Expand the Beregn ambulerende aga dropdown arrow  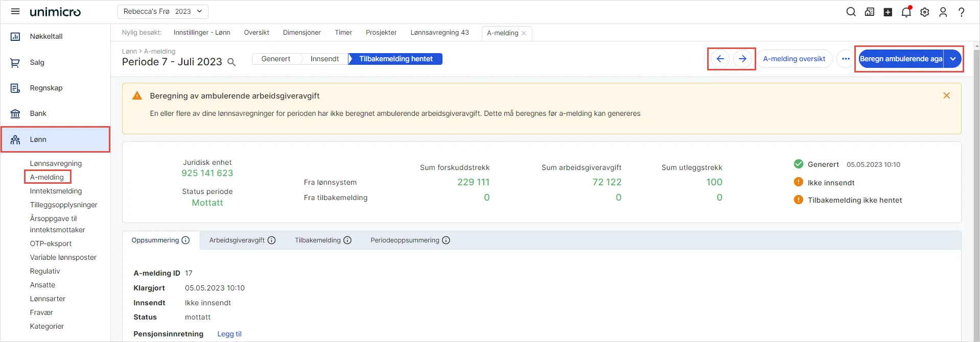click(953, 59)
